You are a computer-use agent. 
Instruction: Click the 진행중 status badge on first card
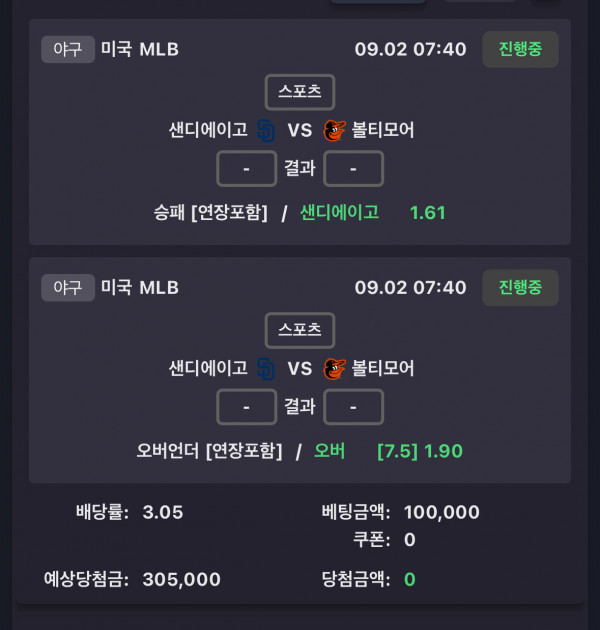[x=520, y=49]
